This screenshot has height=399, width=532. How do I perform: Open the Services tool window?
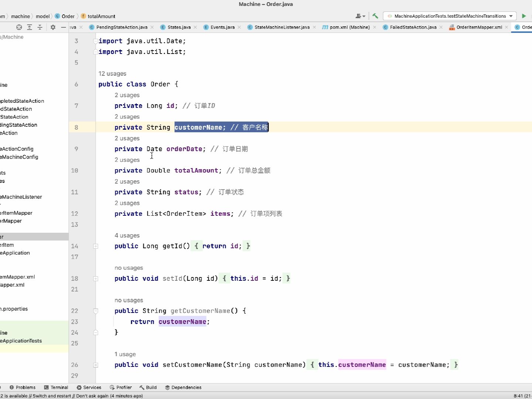89,388
